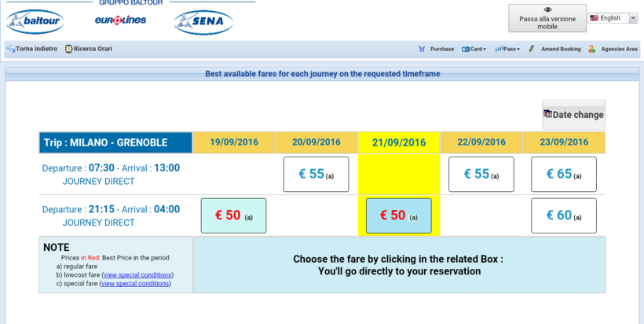Expand the Card menu
Viewport: 644px width, 324px height.
coord(474,49)
